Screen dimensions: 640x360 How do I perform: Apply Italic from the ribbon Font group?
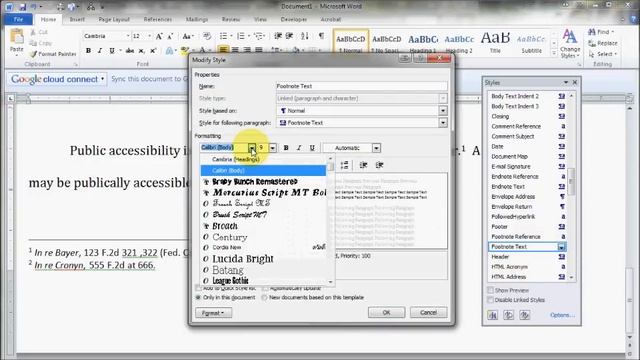(100, 51)
